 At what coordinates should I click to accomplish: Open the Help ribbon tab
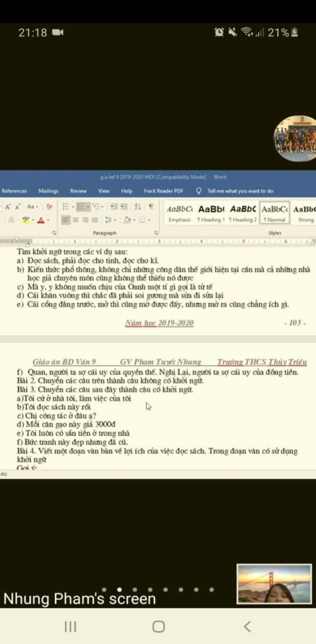click(x=127, y=191)
